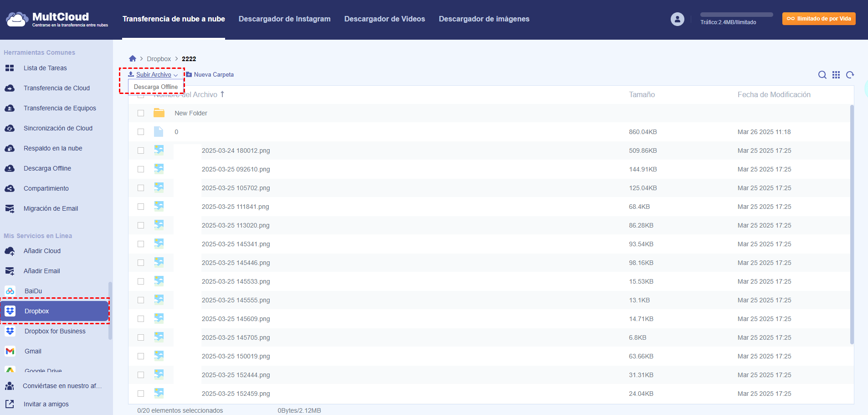The width and height of the screenshot is (868, 415).
Task: Sort by name using the arrow indicator
Action: pos(222,94)
